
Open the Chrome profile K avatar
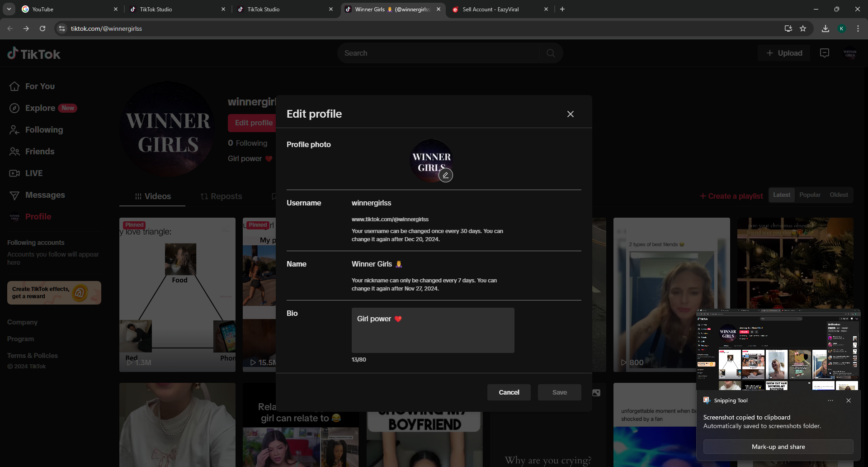tap(842, 29)
